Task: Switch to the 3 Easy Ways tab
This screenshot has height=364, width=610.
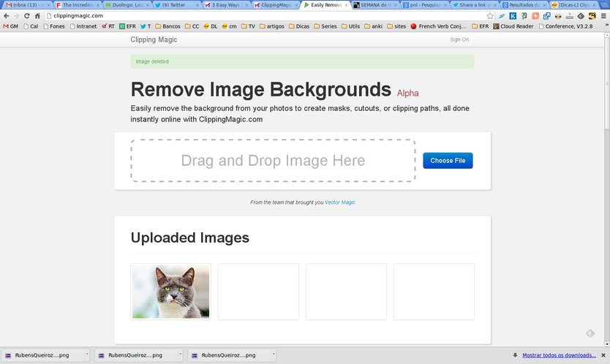Action: (x=225, y=5)
